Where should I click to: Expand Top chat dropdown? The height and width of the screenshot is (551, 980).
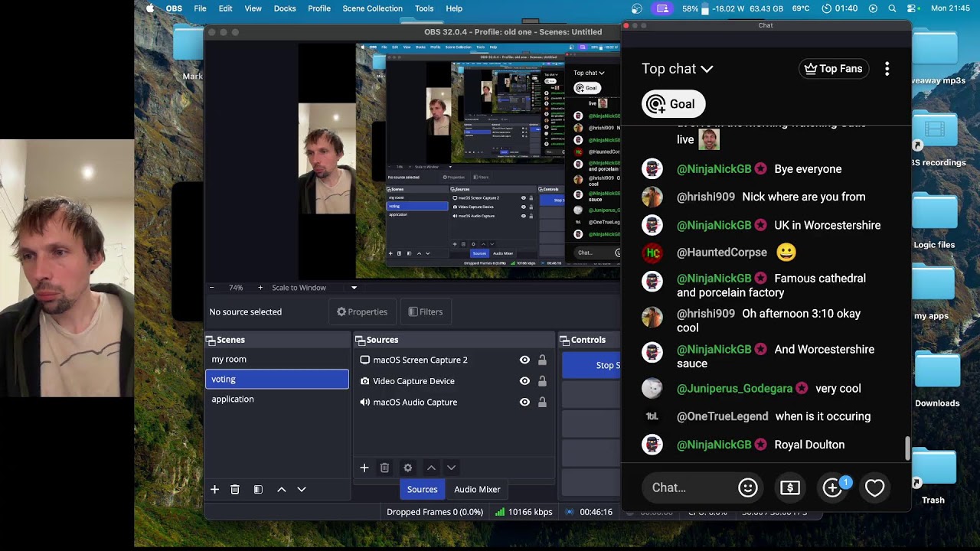click(x=677, y=69)
